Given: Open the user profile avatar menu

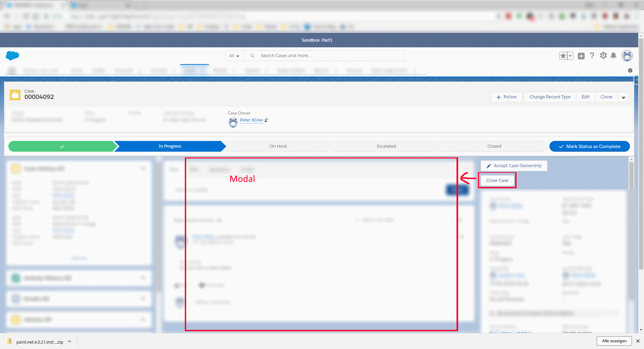Looking at the screenshot, I should [627, 56].
